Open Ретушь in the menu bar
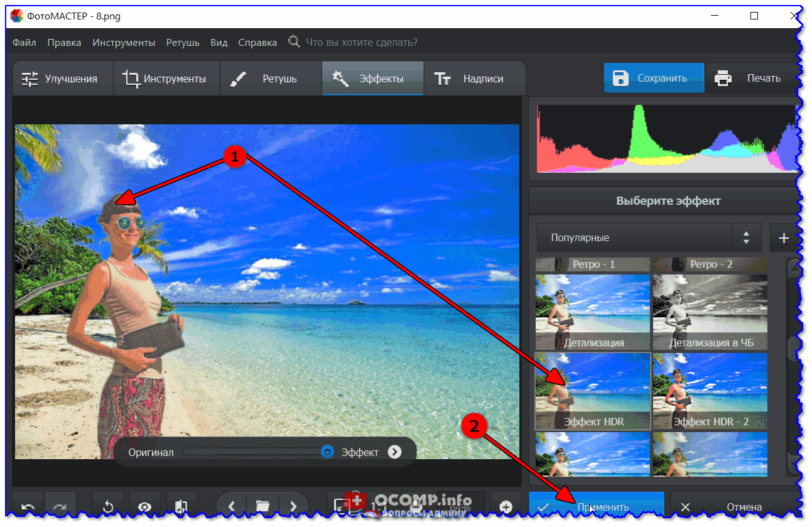The width and height of the screenshot is (812, 527). pyautogui.click(x=183, y=43)
